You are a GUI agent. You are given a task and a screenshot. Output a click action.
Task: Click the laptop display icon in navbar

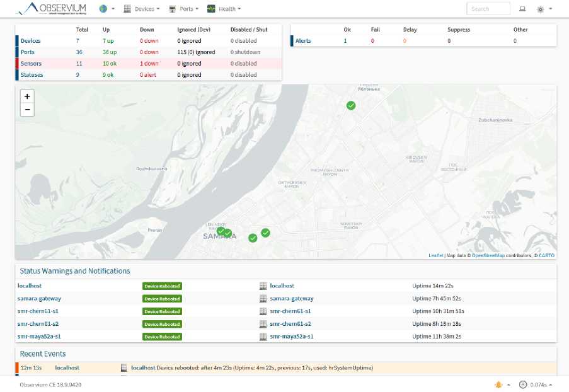point(522,9)
